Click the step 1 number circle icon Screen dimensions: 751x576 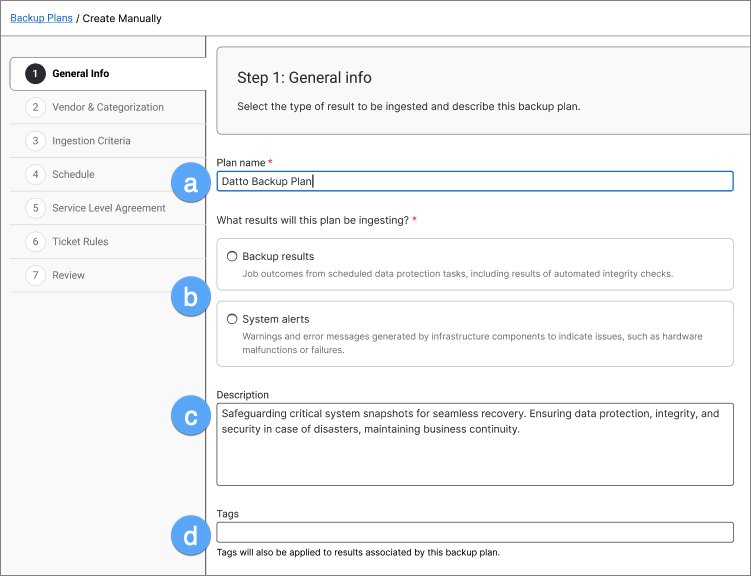(x=36, y=73)
